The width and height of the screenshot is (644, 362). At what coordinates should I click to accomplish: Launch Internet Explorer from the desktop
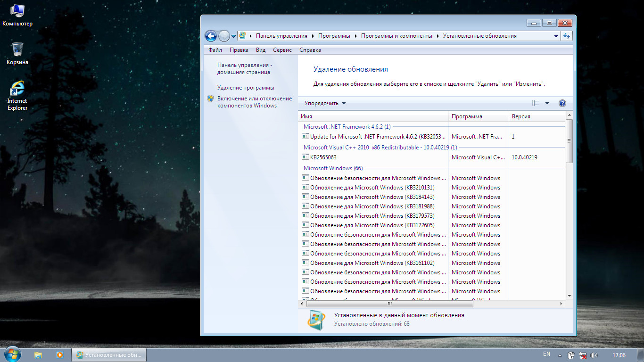tap(17, 96)
